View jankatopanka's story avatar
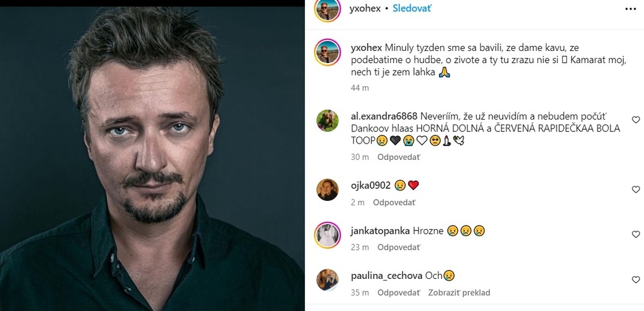644x311 pixels. pyautogui.click(x=327, y=235)
